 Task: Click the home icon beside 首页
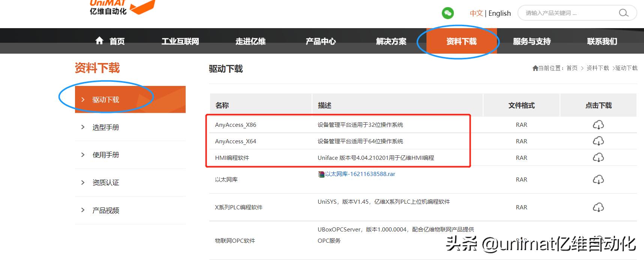(x=99, y=41)
